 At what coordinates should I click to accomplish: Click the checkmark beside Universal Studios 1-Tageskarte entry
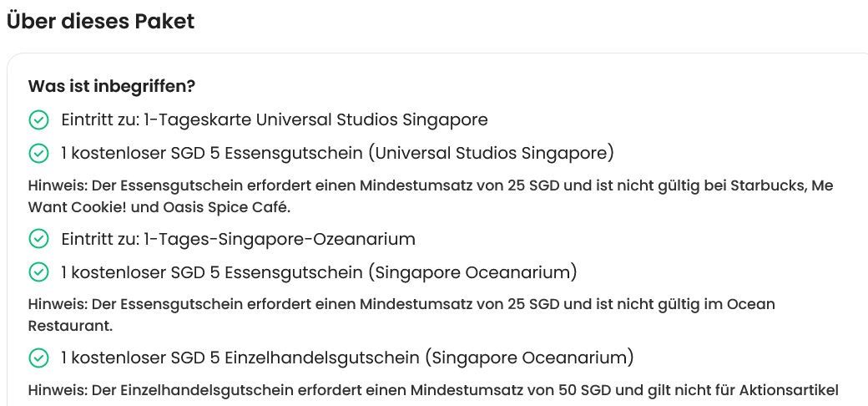[x=38, y=120]
